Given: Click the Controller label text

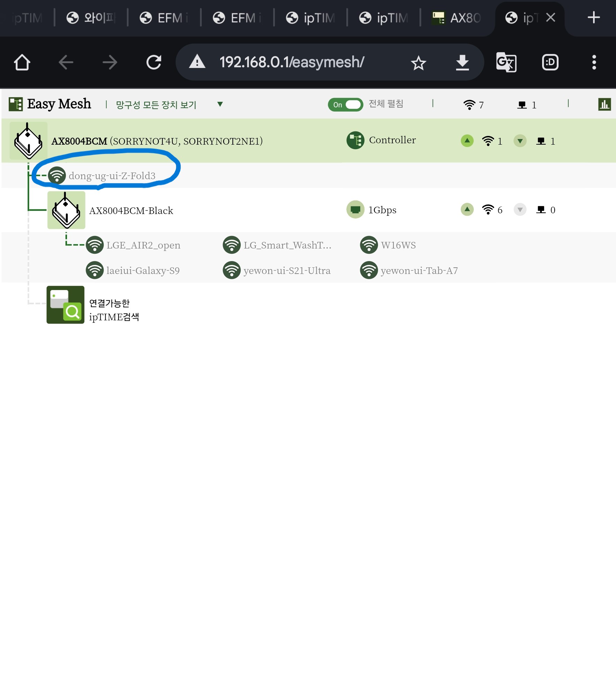Looking at the screenshot, I should [x=392, y=140].
